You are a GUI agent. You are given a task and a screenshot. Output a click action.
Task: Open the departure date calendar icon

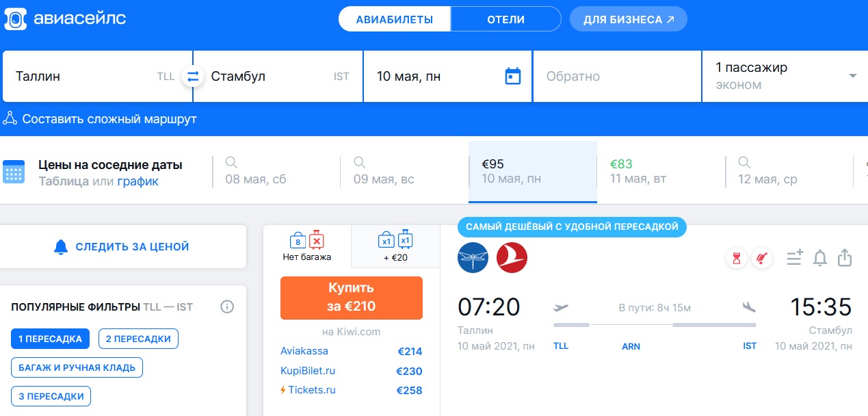[x=512, y=76]
